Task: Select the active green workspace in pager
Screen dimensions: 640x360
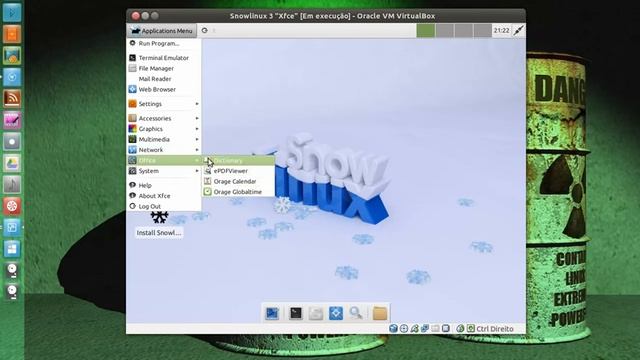Action: [426, 31]
